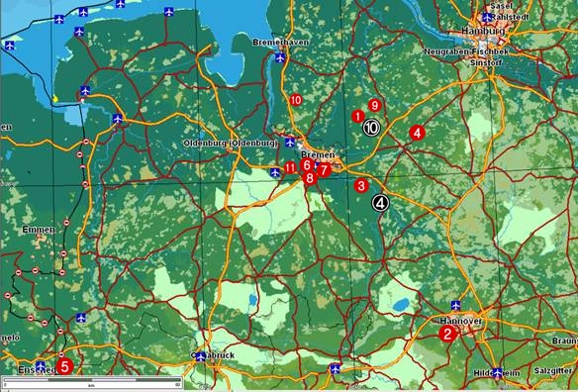Click the airport icon at Bremerhaven

click(280, 57)
